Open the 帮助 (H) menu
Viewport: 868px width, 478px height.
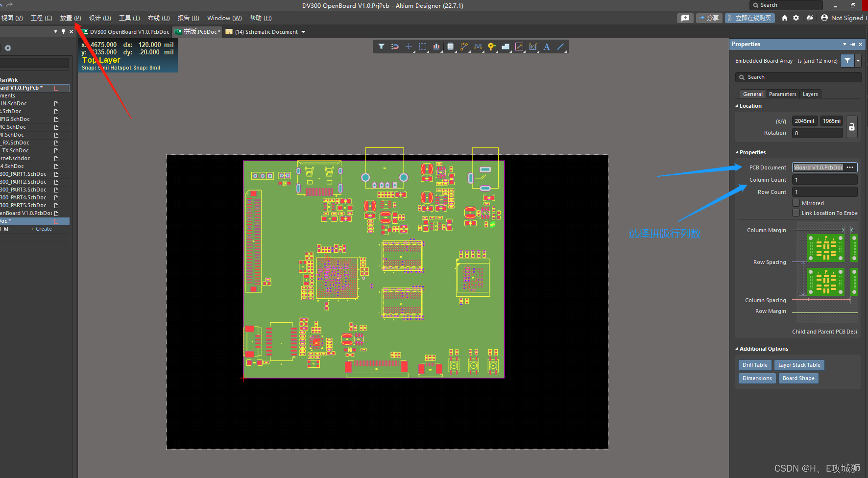tap(261, 18)
